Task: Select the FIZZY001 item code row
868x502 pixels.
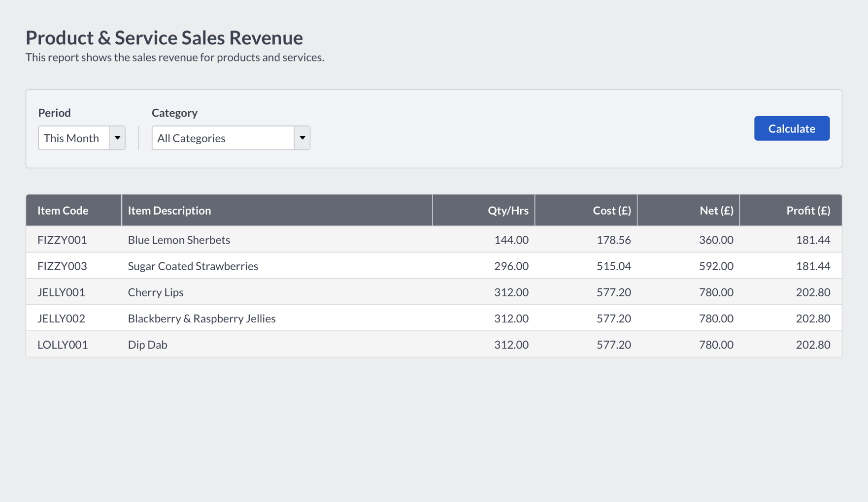Action: click(x=62, y=240)
